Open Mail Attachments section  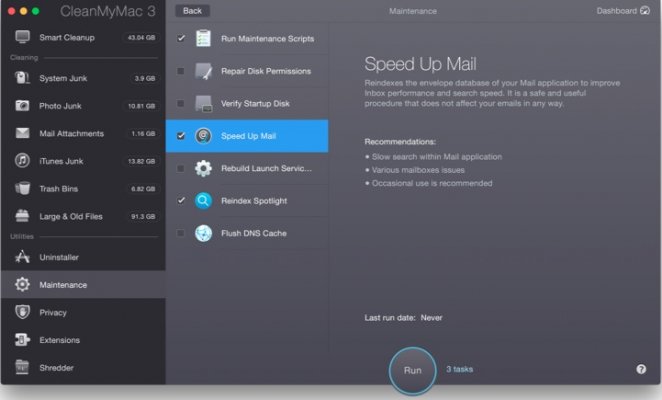point(83,133)
